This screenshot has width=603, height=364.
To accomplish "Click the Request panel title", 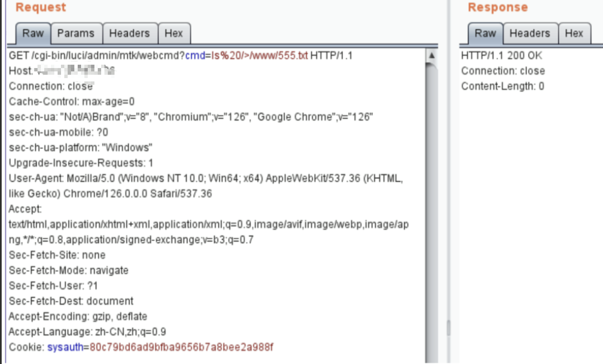I will tap(41, 7).
